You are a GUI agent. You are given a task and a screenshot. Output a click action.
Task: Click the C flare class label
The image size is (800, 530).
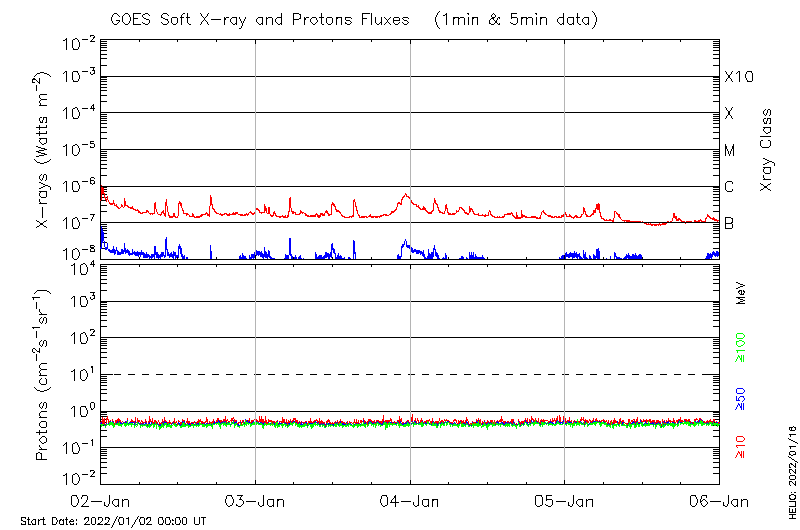(x=729, y=187)
